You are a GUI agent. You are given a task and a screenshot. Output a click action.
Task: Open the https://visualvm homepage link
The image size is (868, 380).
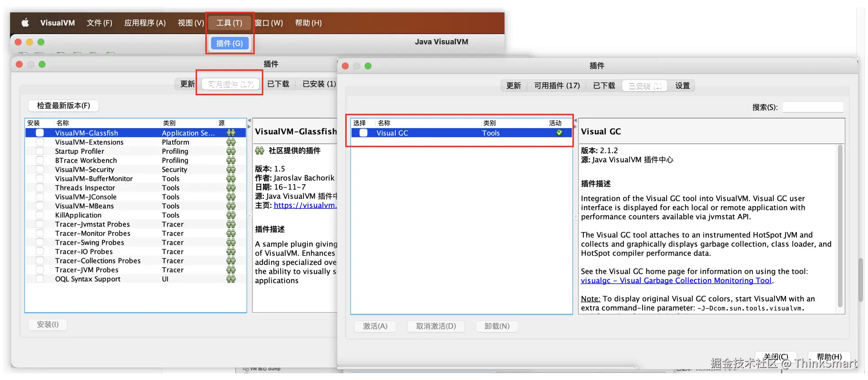(x=305, y=205)
